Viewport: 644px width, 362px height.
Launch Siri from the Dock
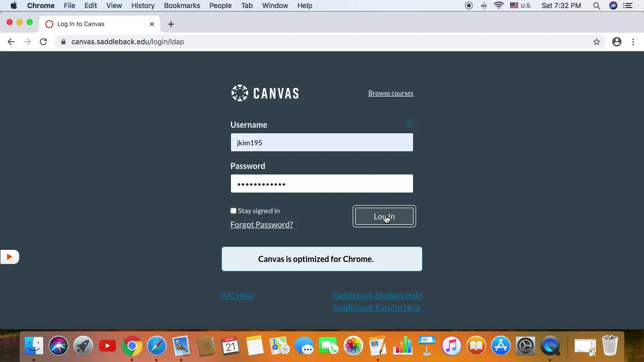click(x=58, y=346)
